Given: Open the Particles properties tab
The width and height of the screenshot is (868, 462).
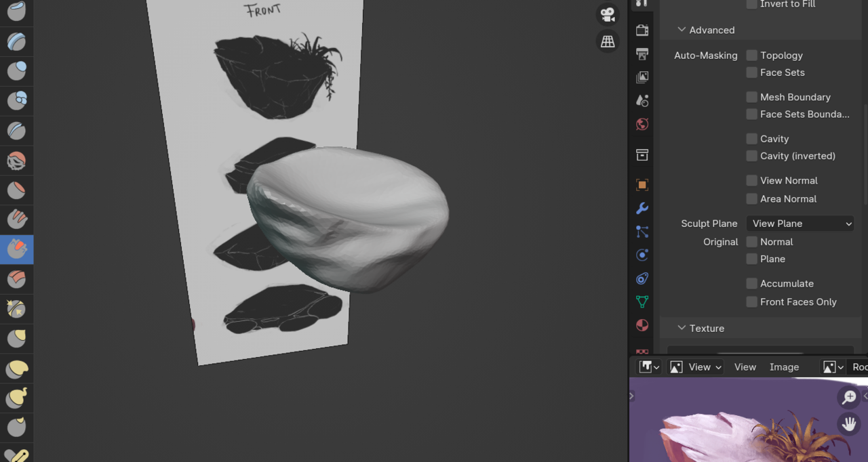Looking at the screenshot, I should tap(642, 232).
